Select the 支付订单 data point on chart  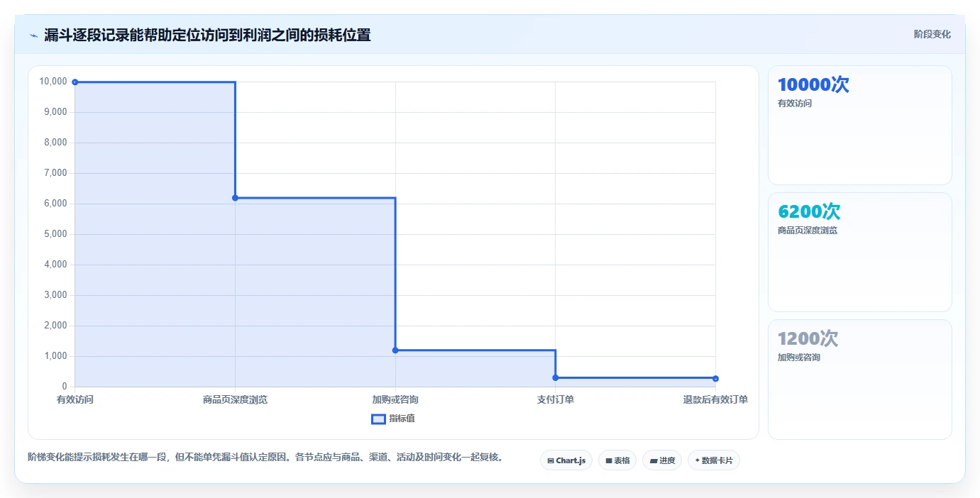click(556, 377)
